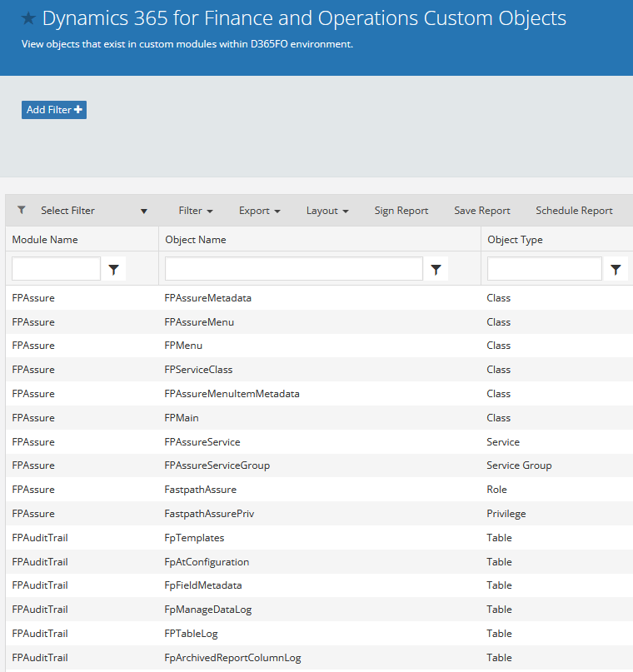Click the Object Name column filter icon

[x=436, y=269]
